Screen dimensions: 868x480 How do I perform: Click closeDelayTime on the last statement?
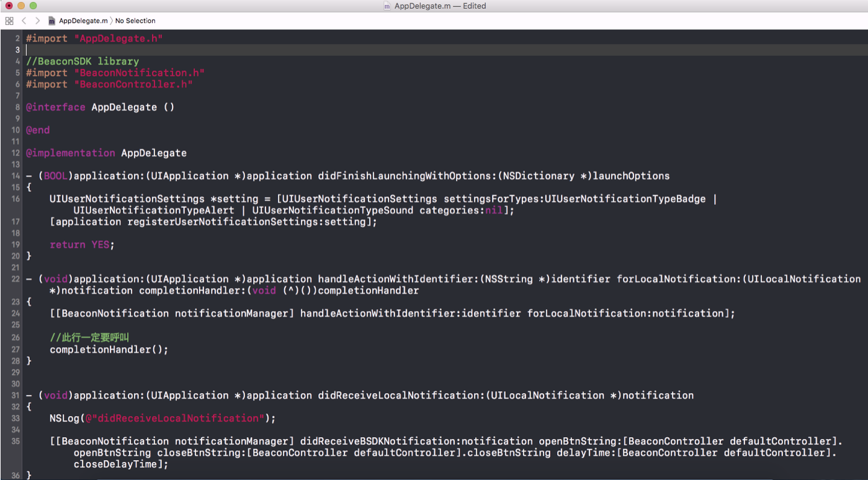(x=115, y=464)
